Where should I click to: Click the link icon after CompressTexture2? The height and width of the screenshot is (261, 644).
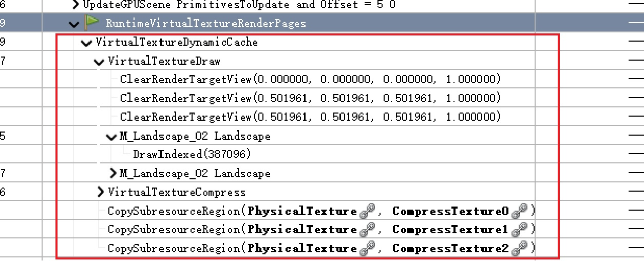click(x=523, y=249)
